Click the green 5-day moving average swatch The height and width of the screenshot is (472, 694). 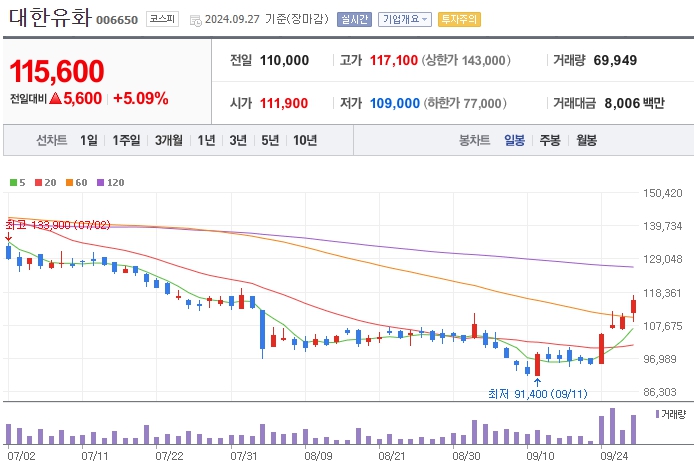13,182
